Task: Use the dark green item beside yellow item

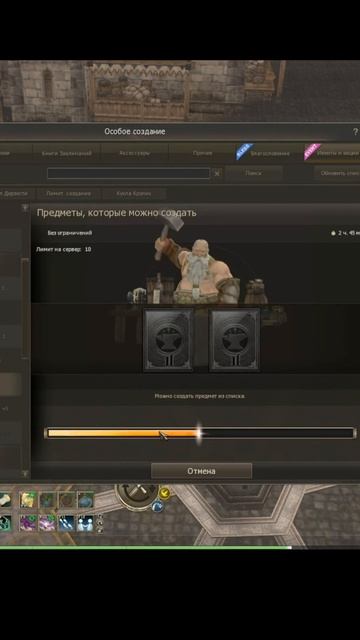Action: click(x=47, y=500)
